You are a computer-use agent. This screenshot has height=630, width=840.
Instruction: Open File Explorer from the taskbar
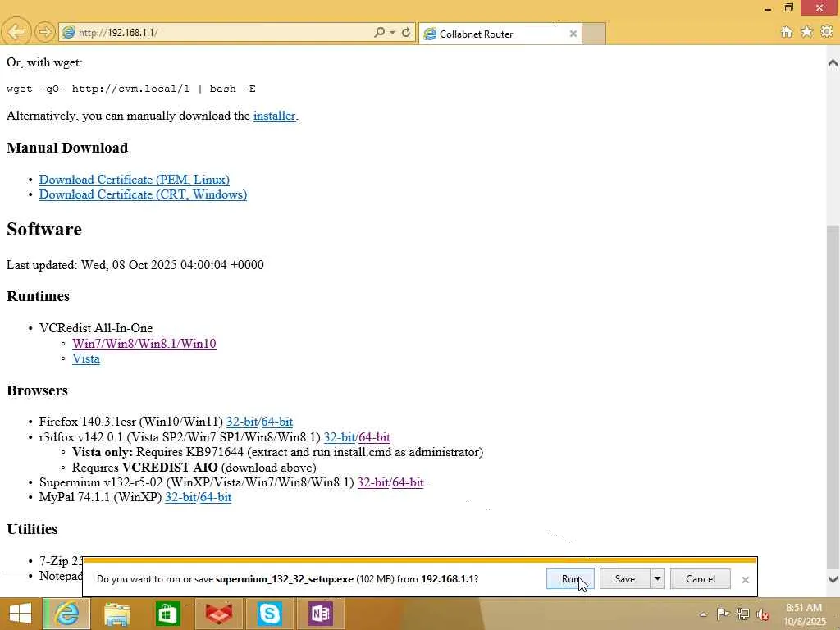click(116, 614)
